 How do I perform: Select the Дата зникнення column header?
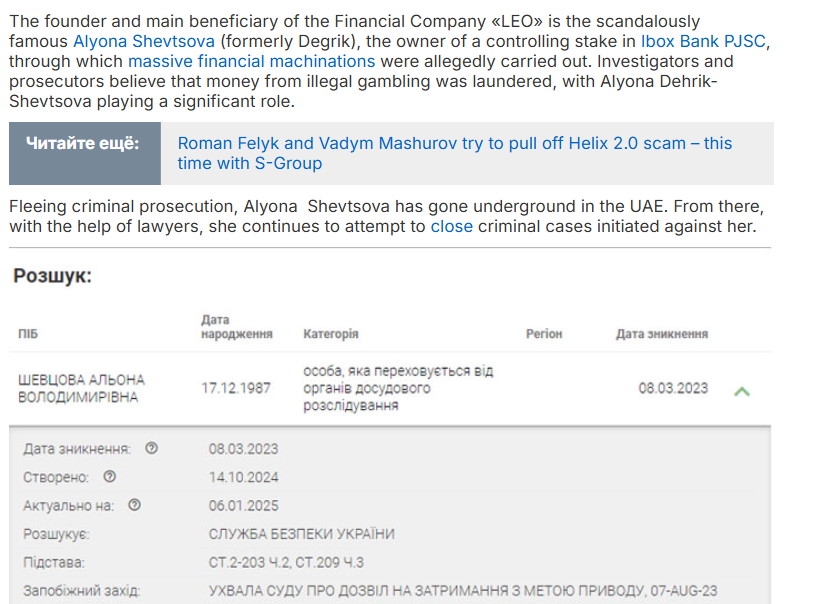click(x=662, y=334)
